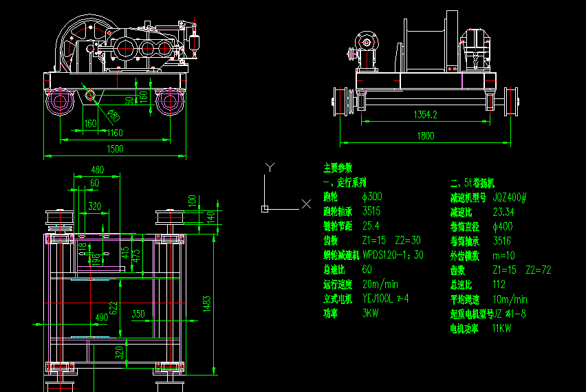Click the 立式电机 label

click(338, 299)
